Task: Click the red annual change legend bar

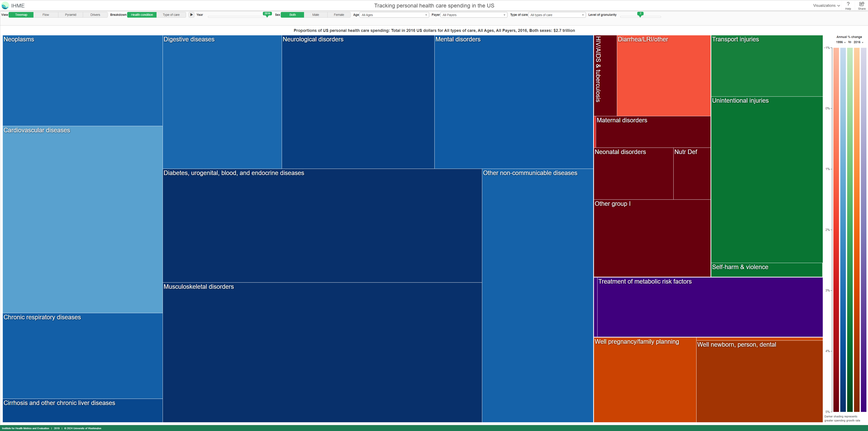Action: point(836,230)
